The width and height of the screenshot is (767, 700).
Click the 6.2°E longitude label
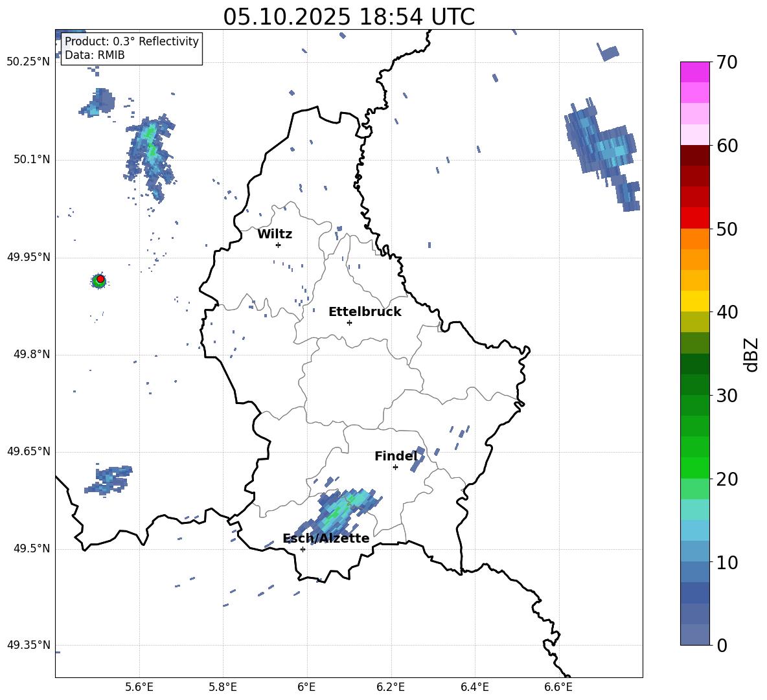391,687
